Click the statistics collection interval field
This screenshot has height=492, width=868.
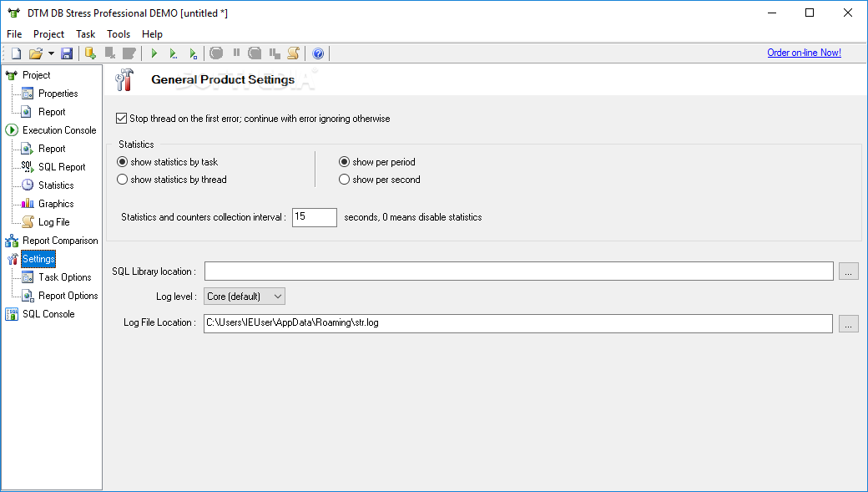point(315,217)
